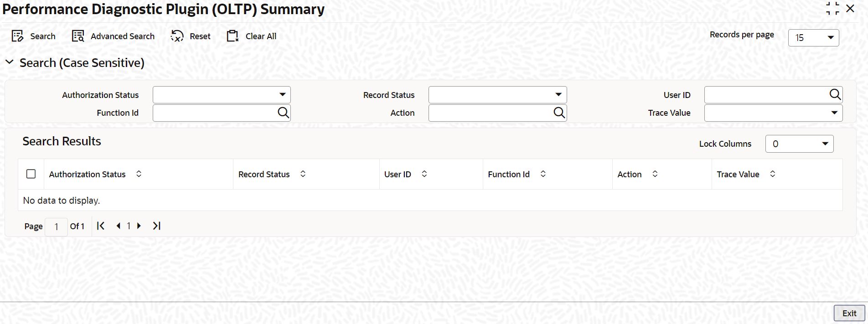Go to last page of results
Screen dimensions: 868x324
pyautogui.click(x=156, y=226)
